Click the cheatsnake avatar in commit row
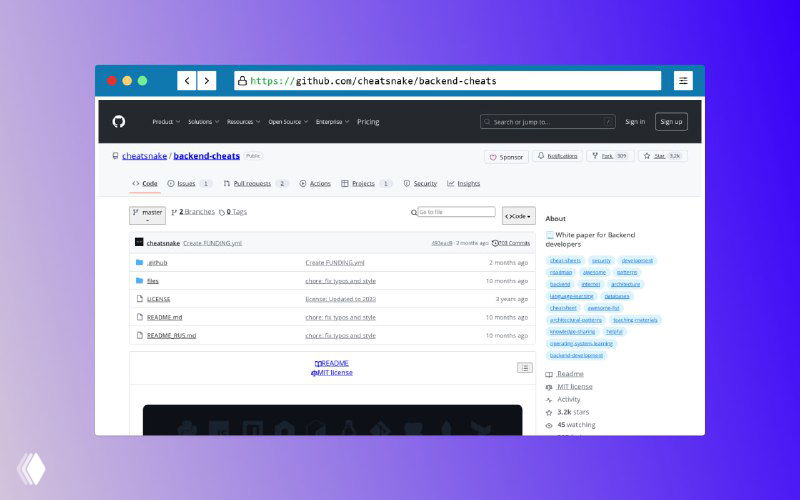The image size is (800, 500). pyautogui.click(x=139, y=242)
